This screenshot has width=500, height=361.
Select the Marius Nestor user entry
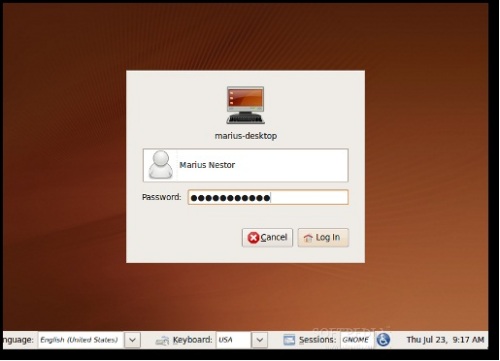[246, 165]
